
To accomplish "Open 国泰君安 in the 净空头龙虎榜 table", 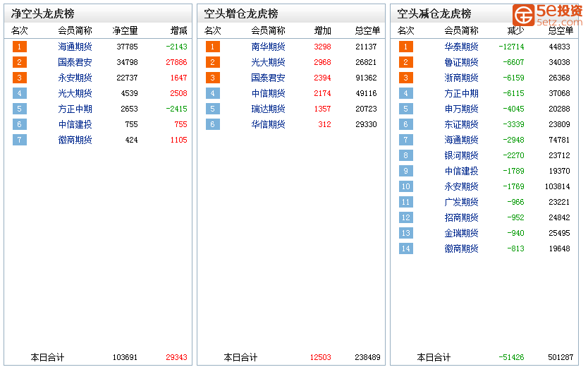I will 75,62.
